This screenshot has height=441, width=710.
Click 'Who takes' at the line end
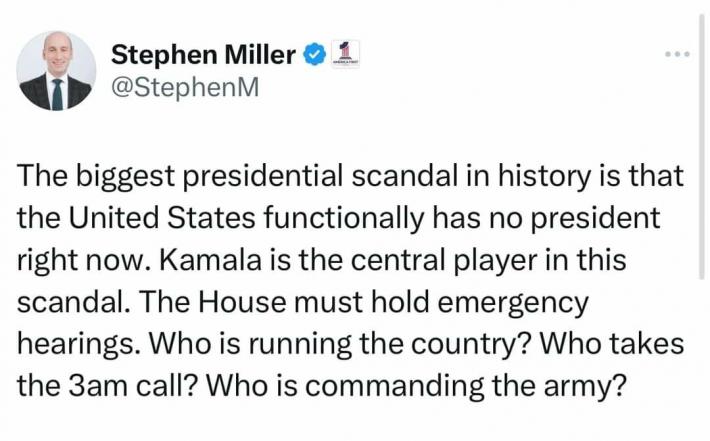(612, 344)
